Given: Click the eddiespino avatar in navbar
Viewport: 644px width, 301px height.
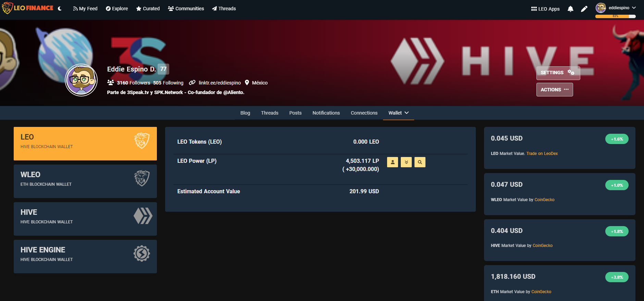Looking at the screenshot, I should [x=600, y=8].
